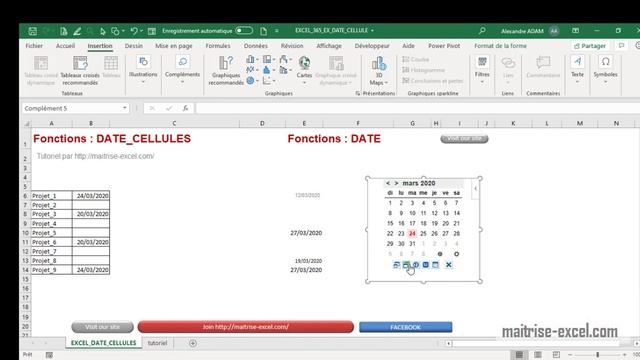640x360 pixels.
Task: Click the Texte ribbon button
Action: click(x=577, y=70)
